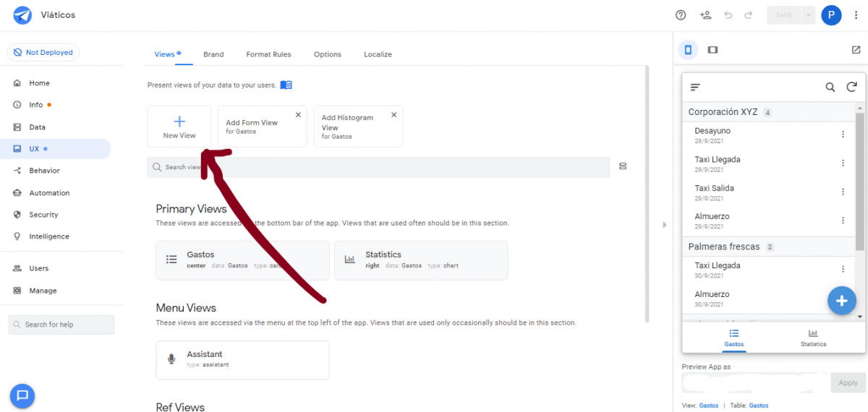The image size is (868, 412).
Task: Click the help question mark icon
Action: [681, 14]
